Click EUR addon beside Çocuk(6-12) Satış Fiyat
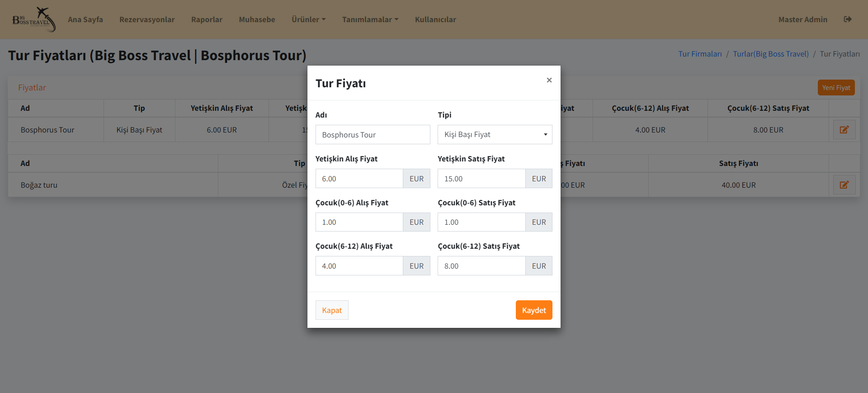 (x=539, y=266)
